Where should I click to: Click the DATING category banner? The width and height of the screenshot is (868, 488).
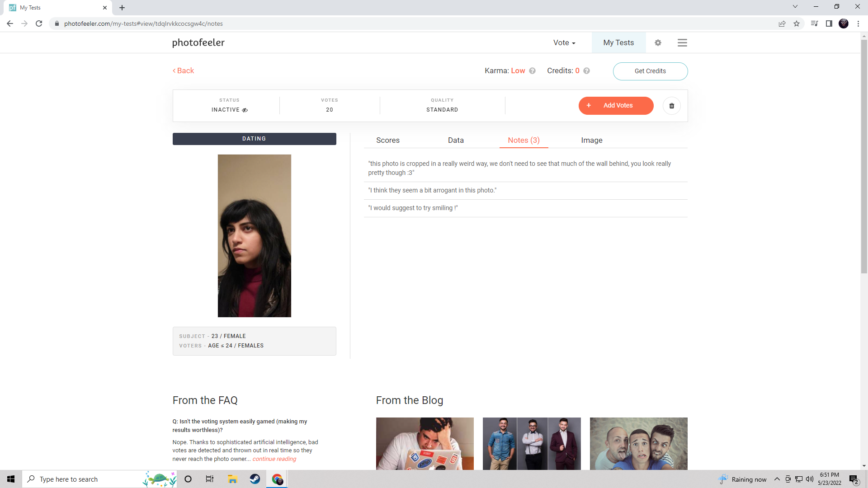click(x=254, y=139)
